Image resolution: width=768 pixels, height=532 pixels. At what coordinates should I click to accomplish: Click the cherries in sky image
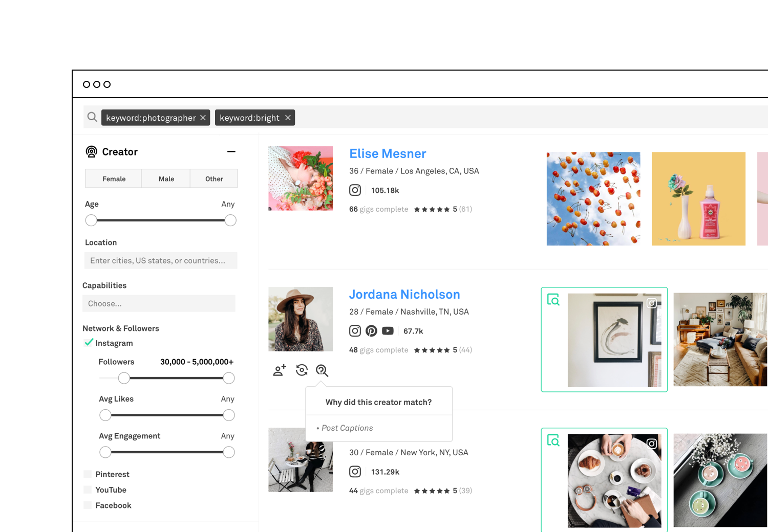click(593, 198)
